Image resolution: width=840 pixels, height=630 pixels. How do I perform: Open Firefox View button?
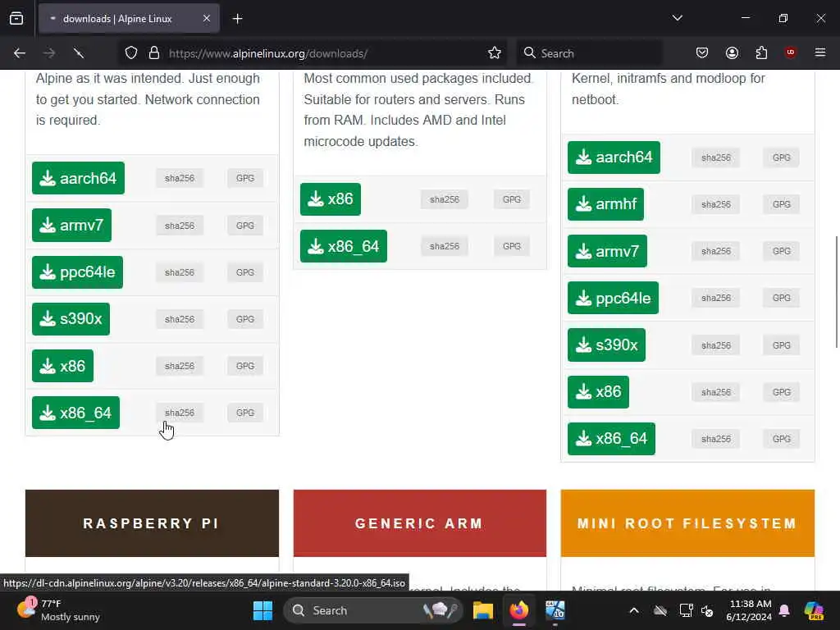click(x=16, y=19)
